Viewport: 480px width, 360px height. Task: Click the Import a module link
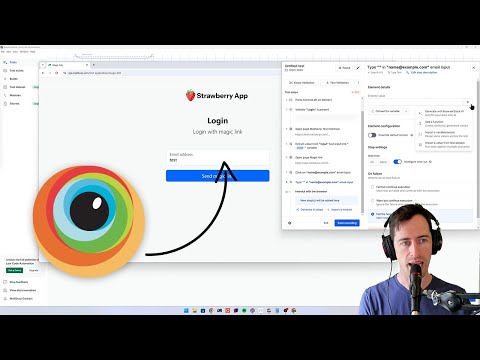tap(340, 210)
